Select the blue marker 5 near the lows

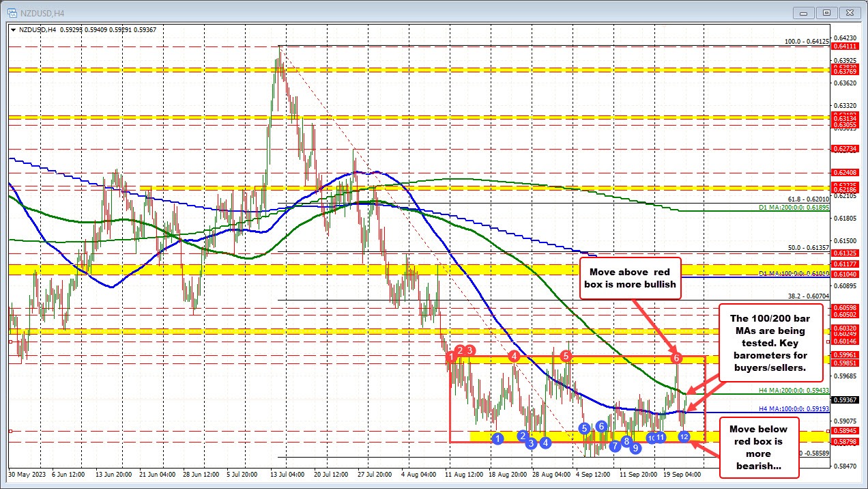[x=583, y=428]
